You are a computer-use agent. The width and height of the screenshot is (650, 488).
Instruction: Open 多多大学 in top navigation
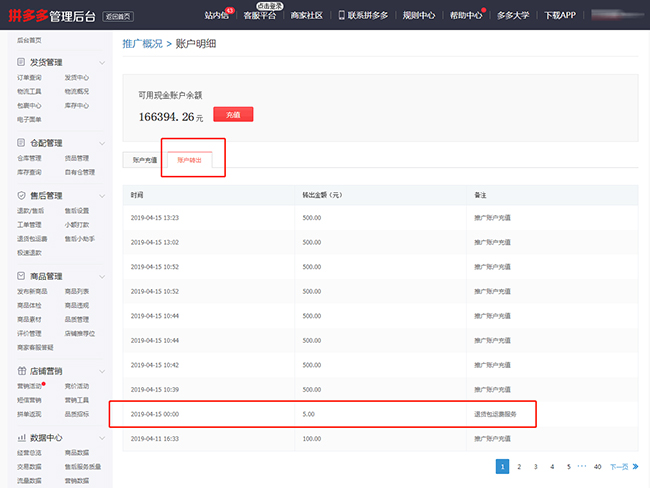(x=513, y=15)
